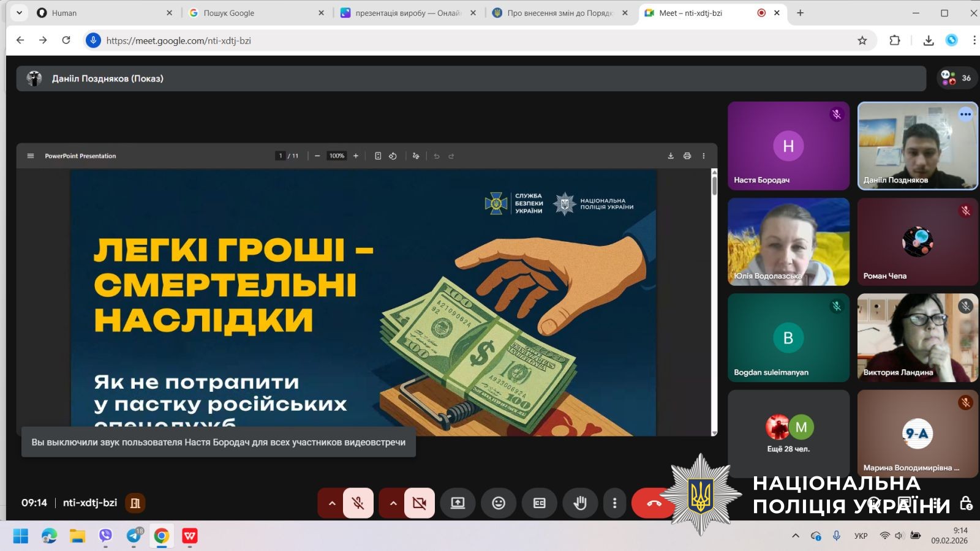Open the Meet – nti-xdtj-bzi tab
The width and height of the screenshot is (980, 551).
point(692,12)
